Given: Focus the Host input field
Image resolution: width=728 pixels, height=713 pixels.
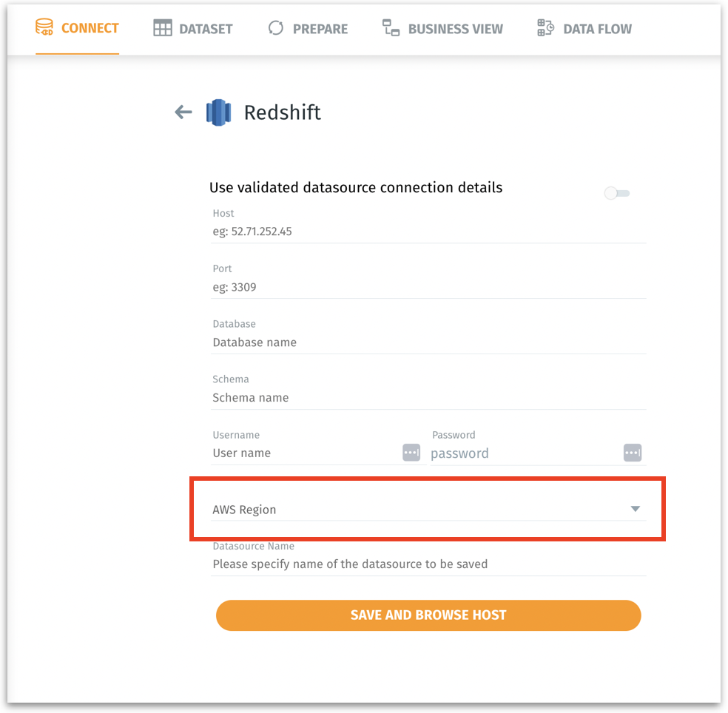Looking at the screenshot, I should coord(428,232).
